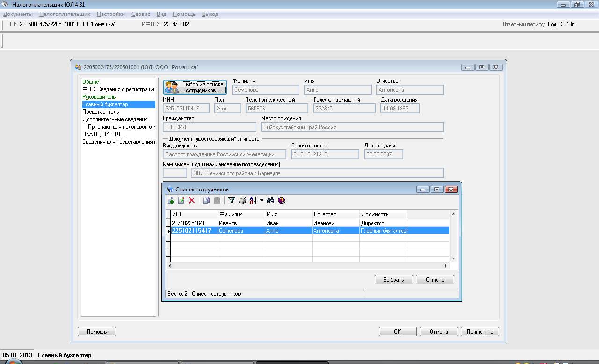This screenshot has height=364, width=599.
Task: Open Помощь button in taxpayer dialog
Action: point(97,332)
